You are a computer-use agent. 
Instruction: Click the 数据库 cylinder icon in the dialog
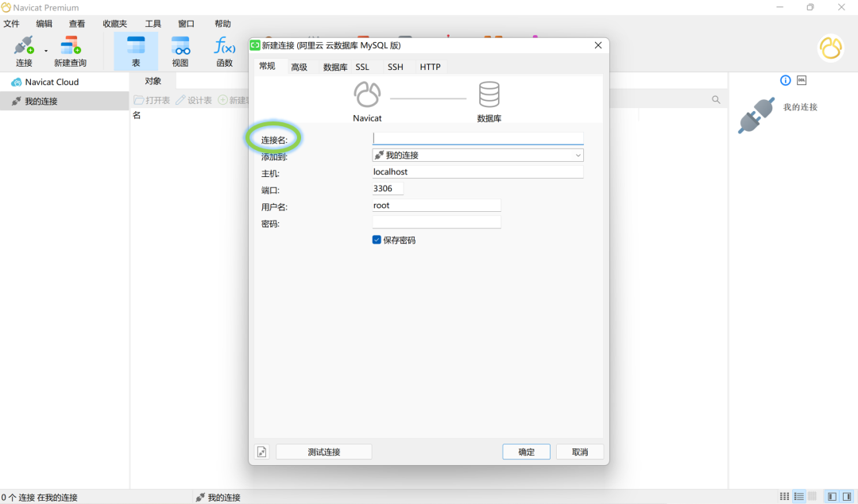489,94
